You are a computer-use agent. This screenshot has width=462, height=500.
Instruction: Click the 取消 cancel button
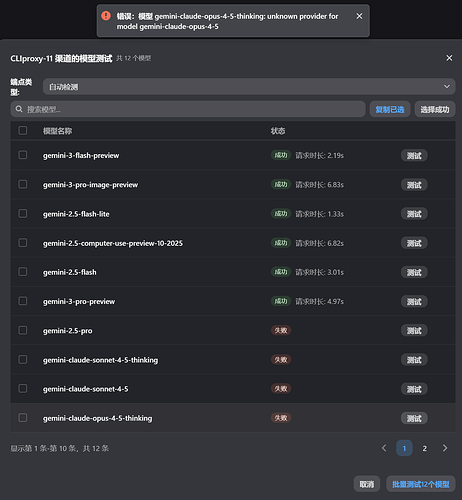click(x=367, y=484)
